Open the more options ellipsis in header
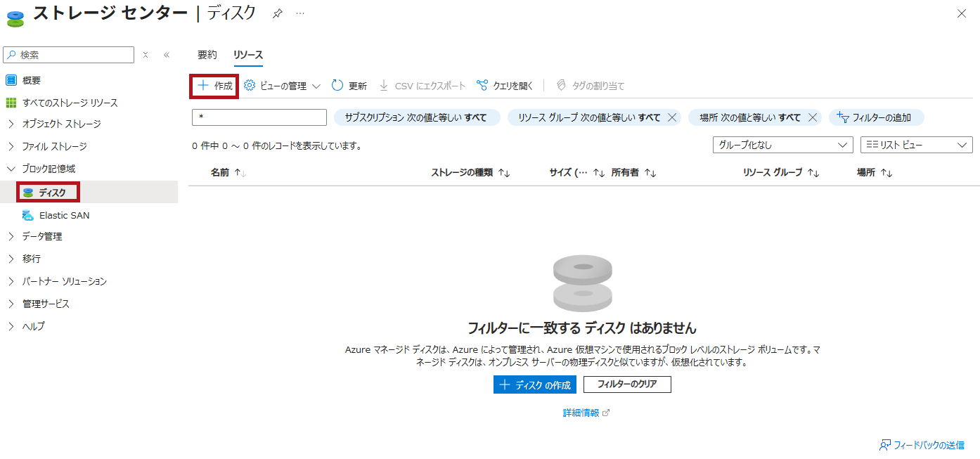This screenshot has height=459, width=980. 300,13
